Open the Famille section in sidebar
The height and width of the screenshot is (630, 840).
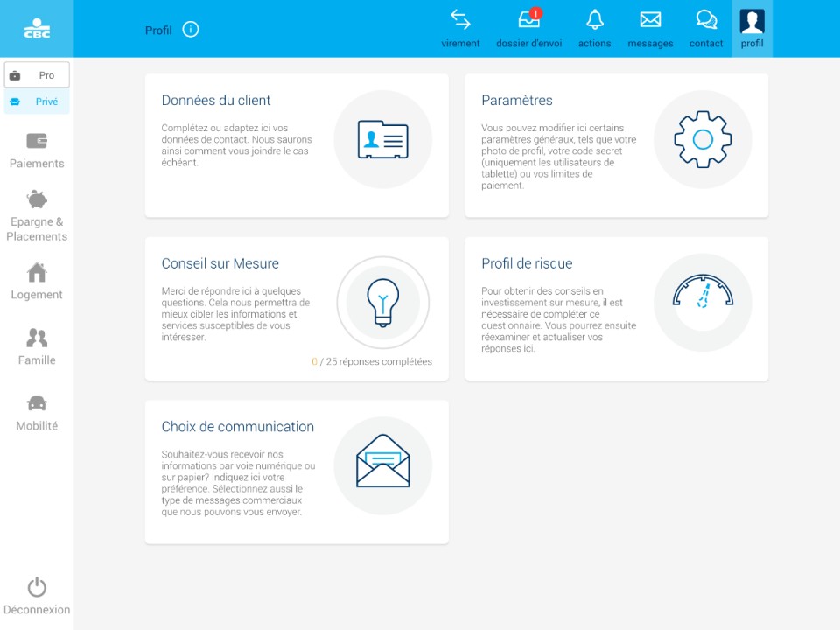click(37, 346)
